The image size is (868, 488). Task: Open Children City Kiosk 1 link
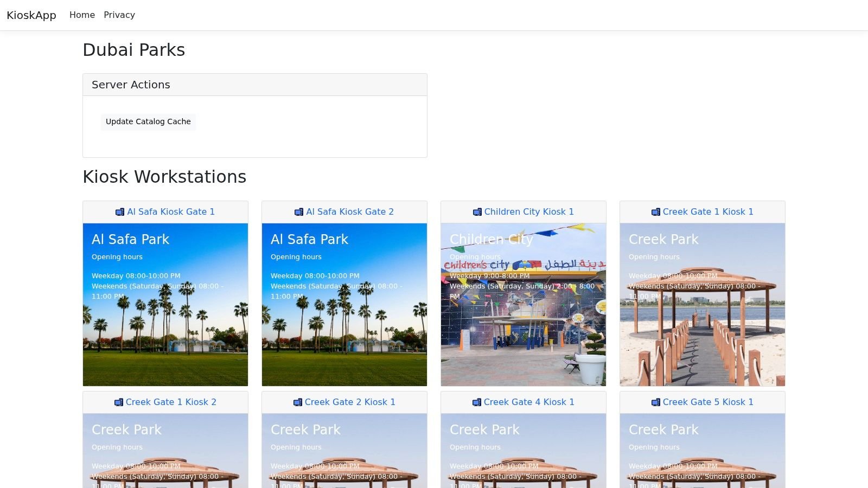[529, 212]
